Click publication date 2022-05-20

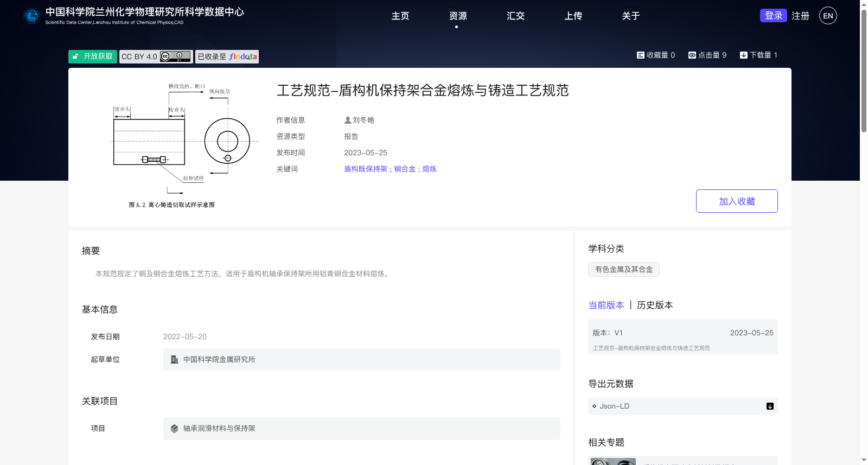pyautogui.click(x=185, y=337)
